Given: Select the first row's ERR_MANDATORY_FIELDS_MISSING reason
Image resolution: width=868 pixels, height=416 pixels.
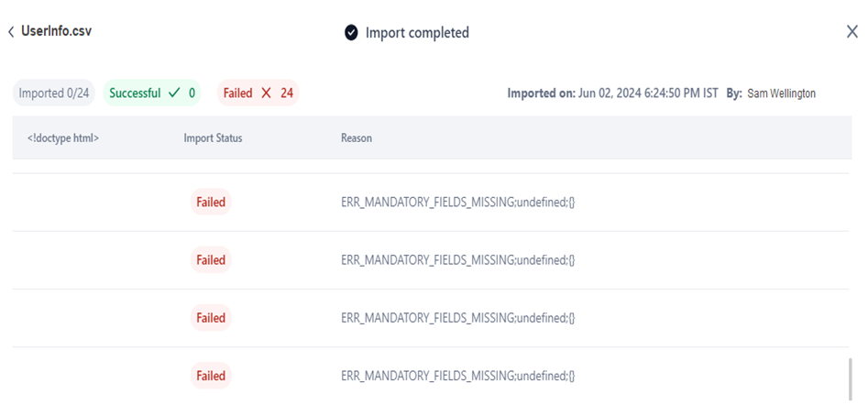Looking at the screenshot, I should click(x=457, y=203).
